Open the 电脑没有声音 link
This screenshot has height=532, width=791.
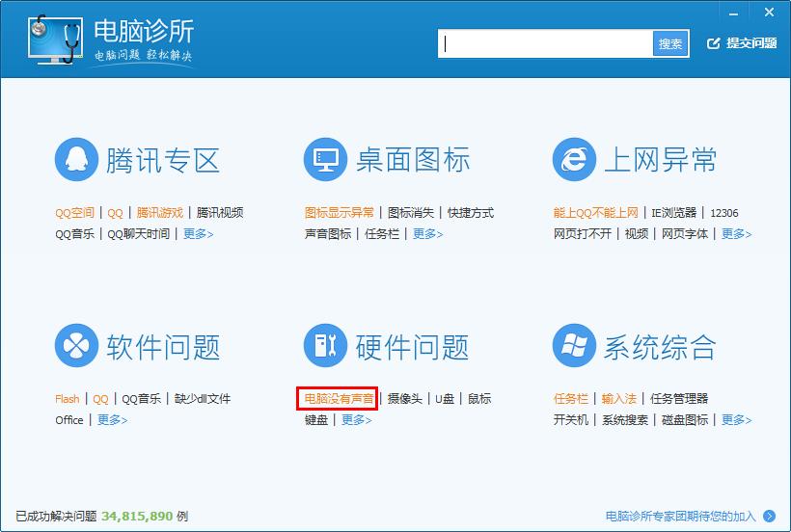[x=338, y=398]
